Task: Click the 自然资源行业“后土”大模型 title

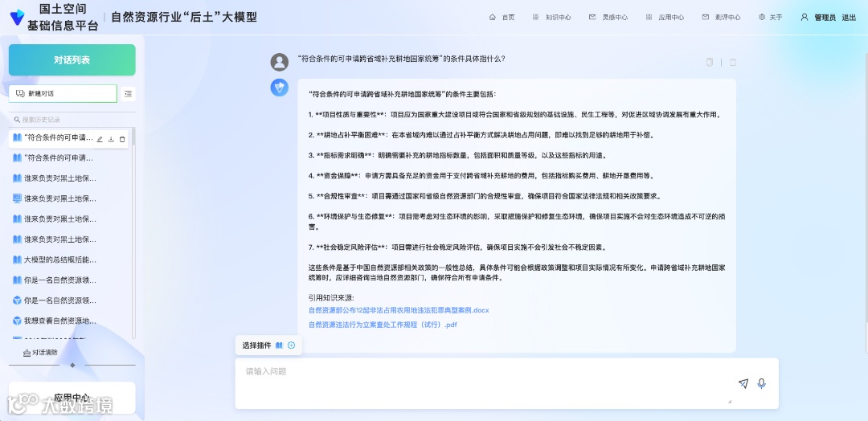Action: (184, 17)
